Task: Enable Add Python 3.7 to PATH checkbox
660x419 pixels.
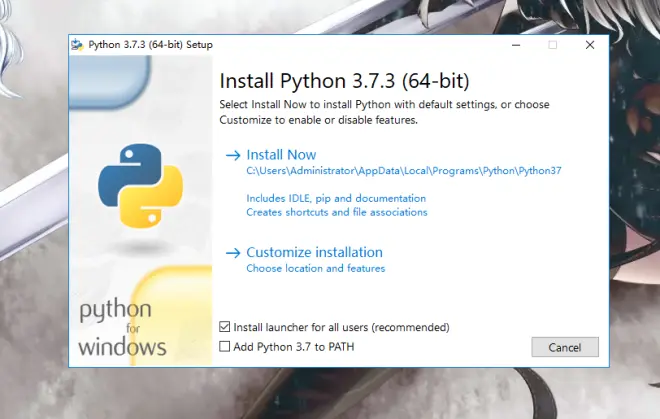Action: pos(225,347)
